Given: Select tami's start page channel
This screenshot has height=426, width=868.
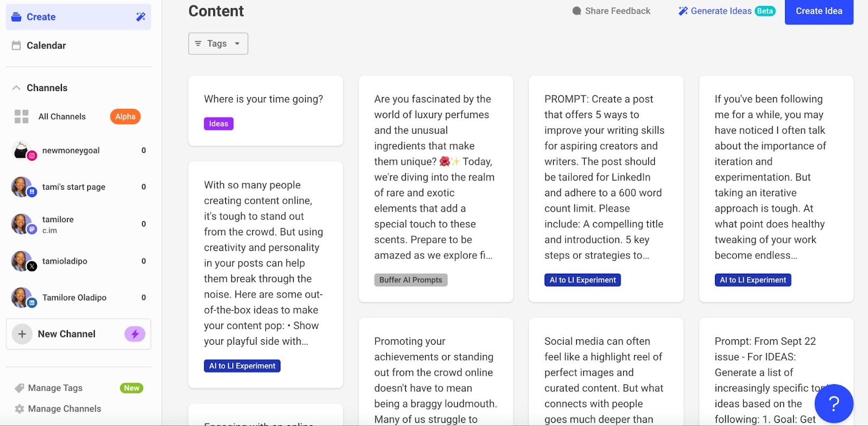Looking at the screenshot, I should pos(78,187).
